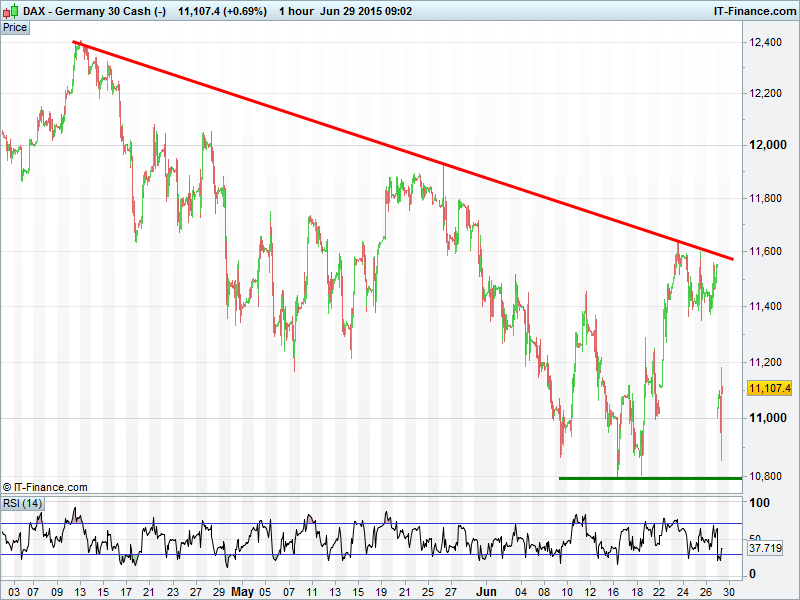Click the 12,000 price axis label
800x600 pixels.
click(765, 146)
